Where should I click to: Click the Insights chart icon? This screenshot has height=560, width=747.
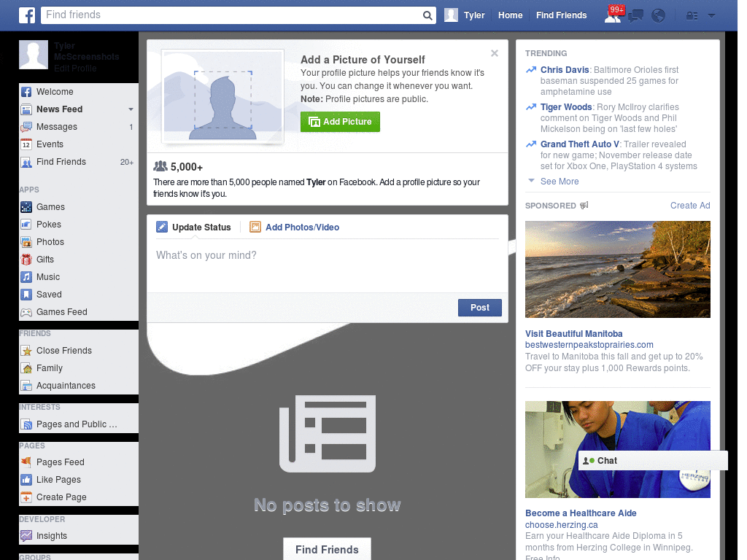click(x=26, y=536)
